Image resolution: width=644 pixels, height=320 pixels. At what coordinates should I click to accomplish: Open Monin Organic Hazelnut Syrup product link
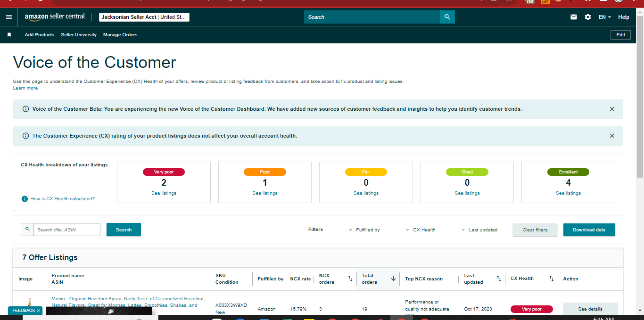pyautogui.click(x=128, y=302)
